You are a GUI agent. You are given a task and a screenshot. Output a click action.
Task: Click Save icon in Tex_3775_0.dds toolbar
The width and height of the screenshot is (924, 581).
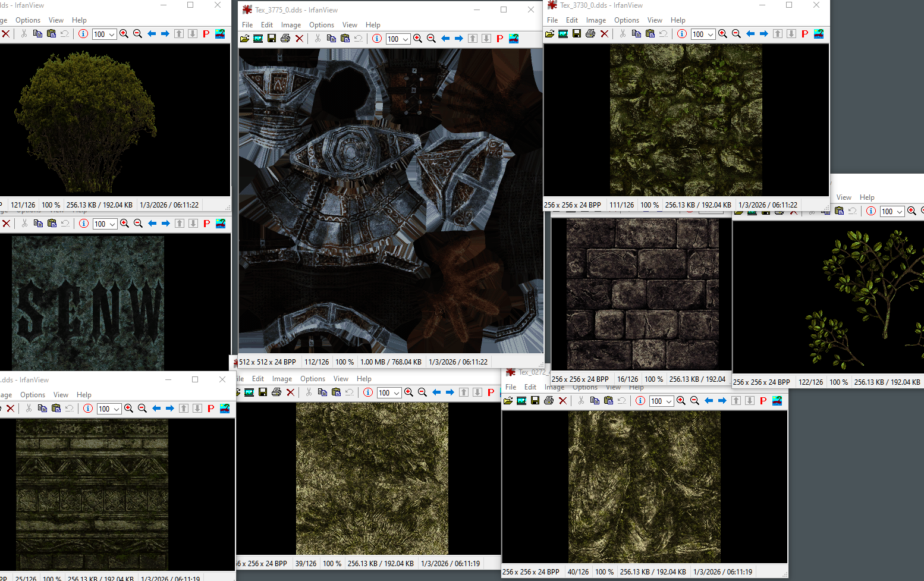272,39
